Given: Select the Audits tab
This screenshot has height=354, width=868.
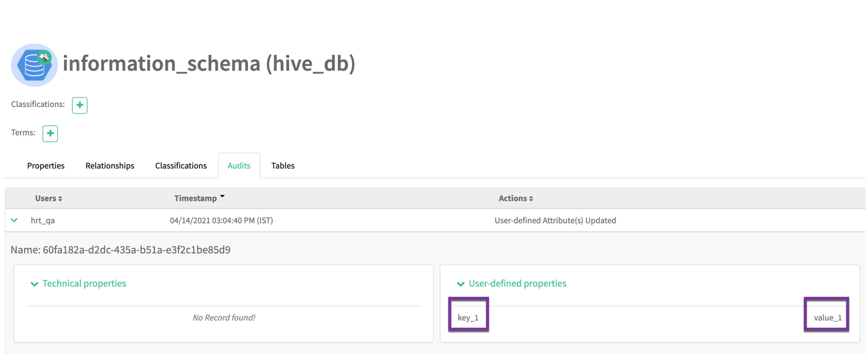Looking at the screenshot, I should (x=238, y=166).
